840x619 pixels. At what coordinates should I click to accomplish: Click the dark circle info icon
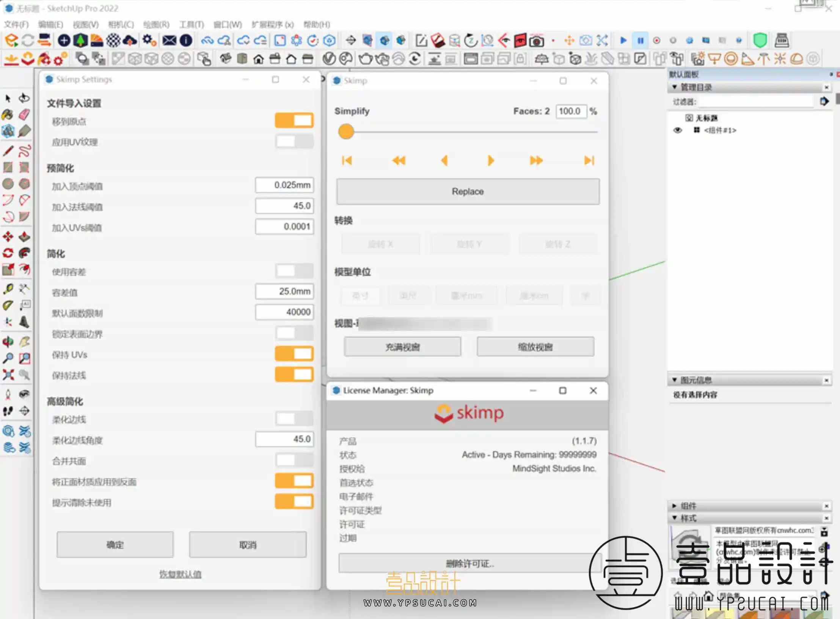186,40
